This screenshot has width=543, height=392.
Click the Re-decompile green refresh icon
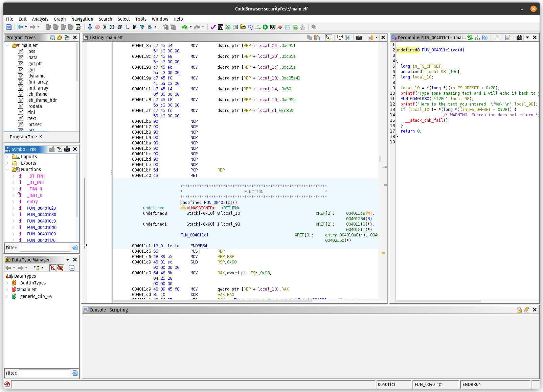470,38
